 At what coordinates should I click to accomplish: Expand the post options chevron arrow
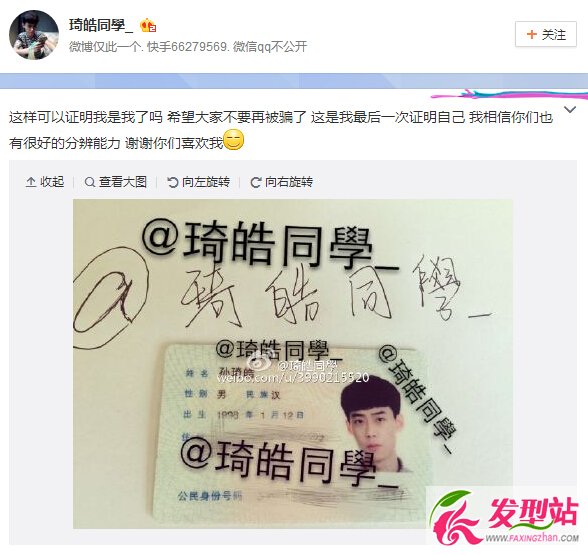click(x=570, y=110)
